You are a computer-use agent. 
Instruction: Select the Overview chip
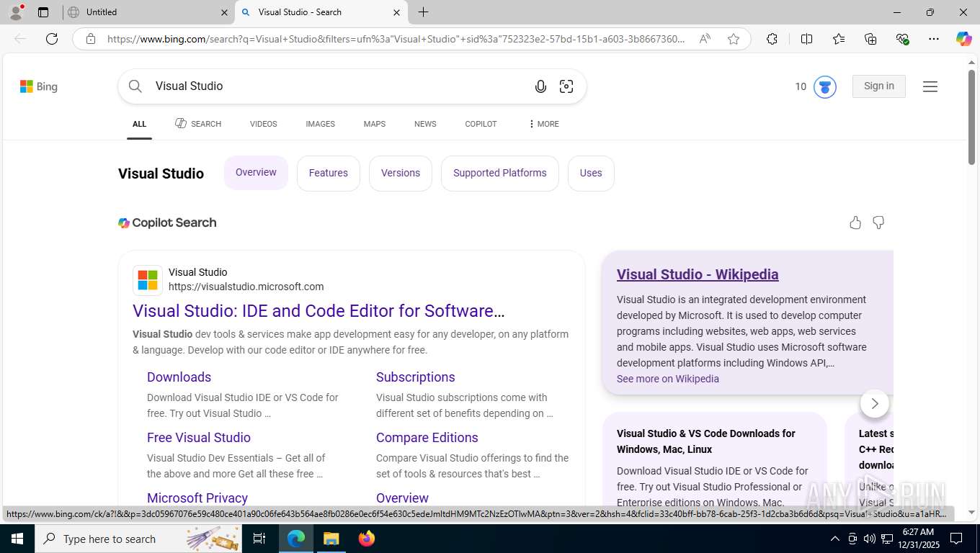point(256,173)
